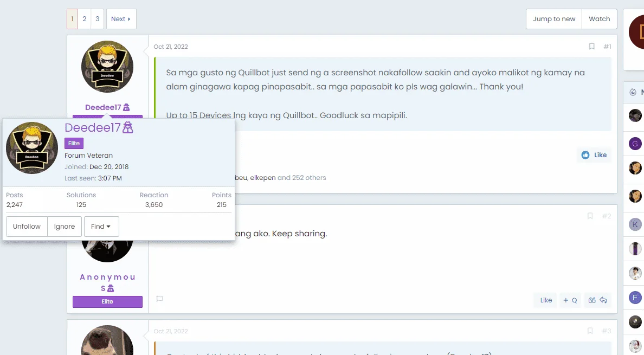Expand the Find dropdown
The width and height of the screenshot is (644, 355).
pos(101,227)
